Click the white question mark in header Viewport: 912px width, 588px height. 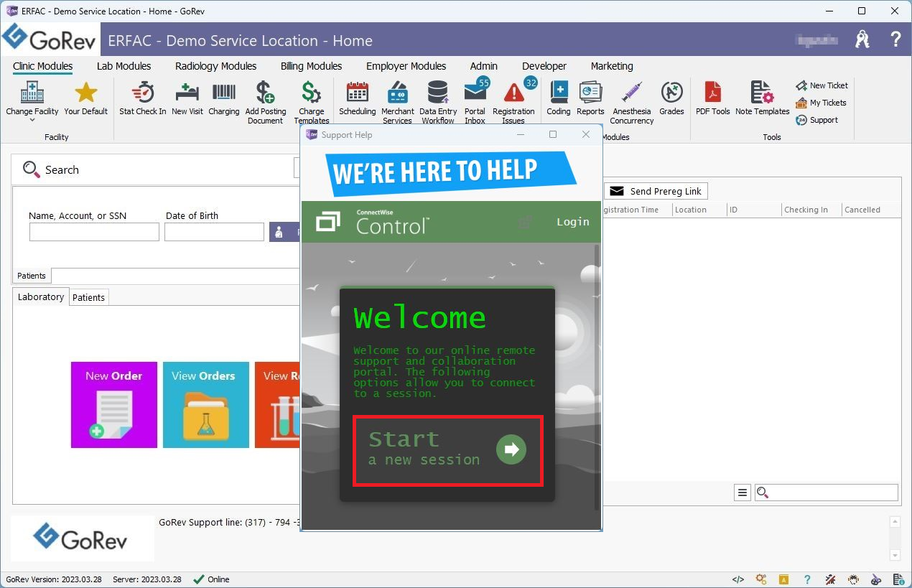895,39
